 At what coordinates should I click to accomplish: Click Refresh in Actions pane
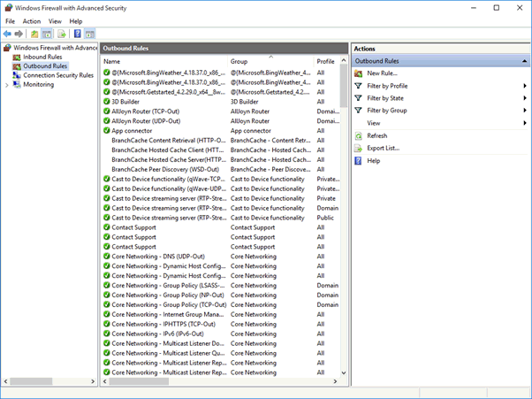[x=377, y=136]
